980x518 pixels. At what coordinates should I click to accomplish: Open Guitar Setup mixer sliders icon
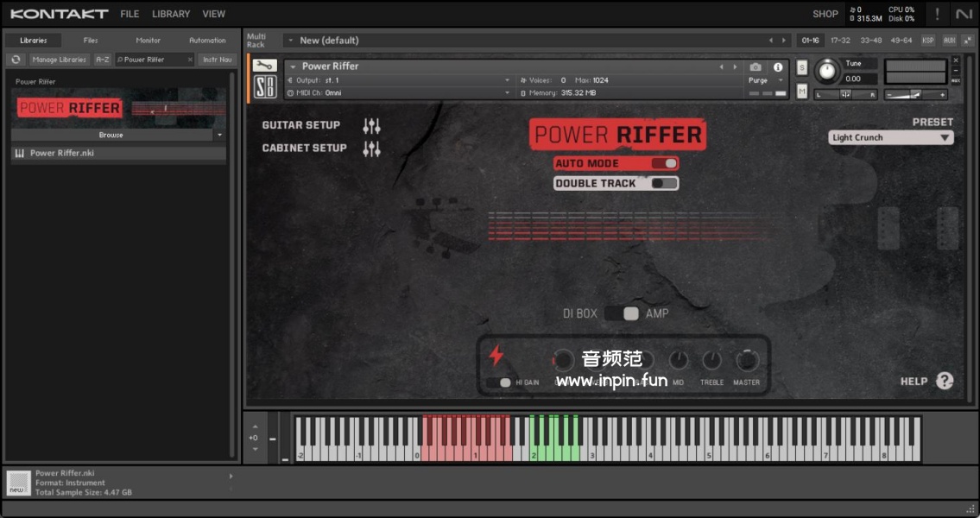(372, 125)
